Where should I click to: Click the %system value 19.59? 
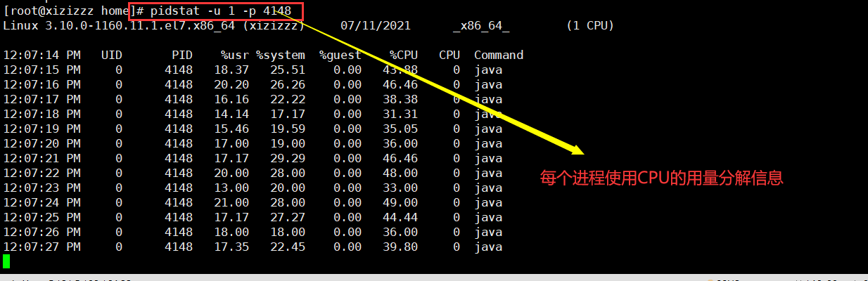click(x=288, y=129)
